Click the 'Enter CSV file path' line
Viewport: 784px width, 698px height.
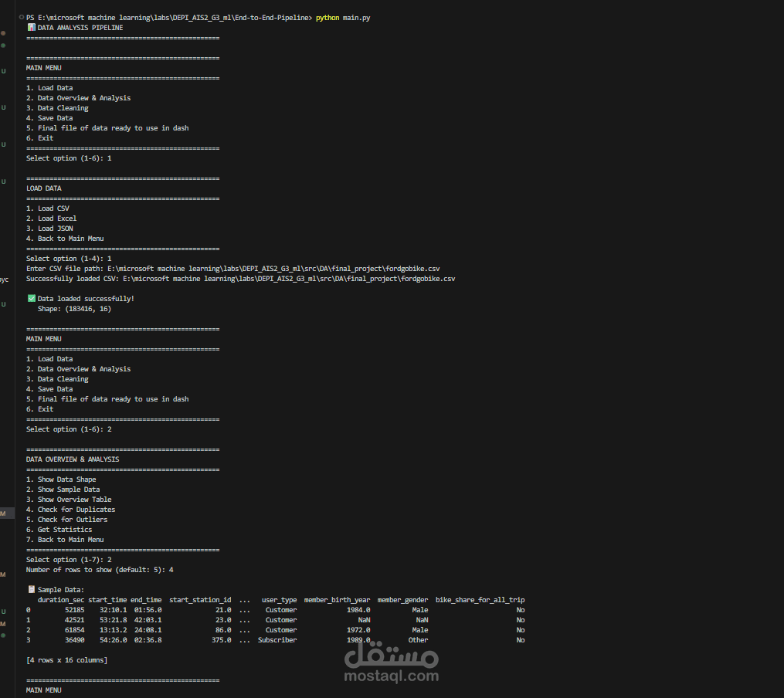point(233,269)
